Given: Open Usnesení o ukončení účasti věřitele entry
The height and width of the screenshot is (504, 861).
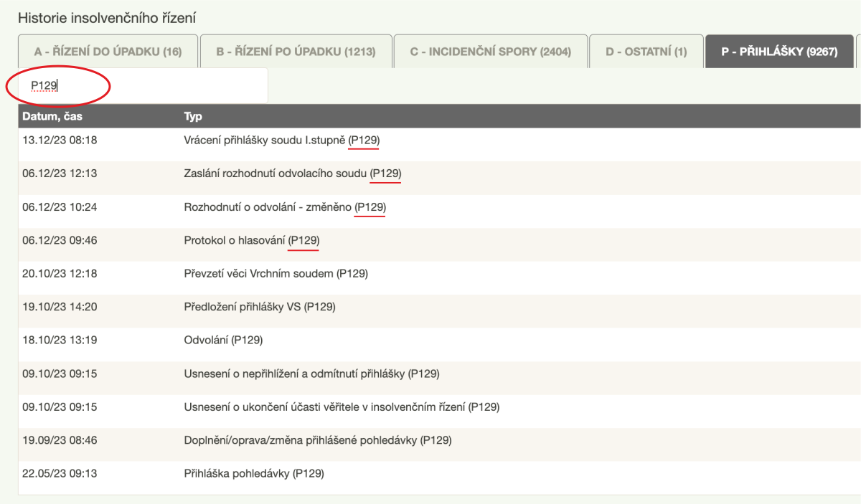Looking at the screenshot, I should (342, 406).
